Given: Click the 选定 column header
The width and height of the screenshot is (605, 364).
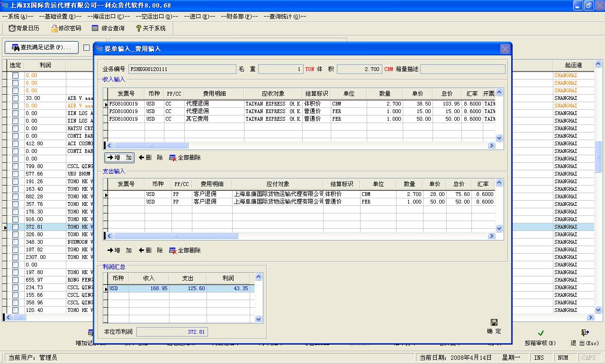Looking at the screenshot, I should 16,65.
